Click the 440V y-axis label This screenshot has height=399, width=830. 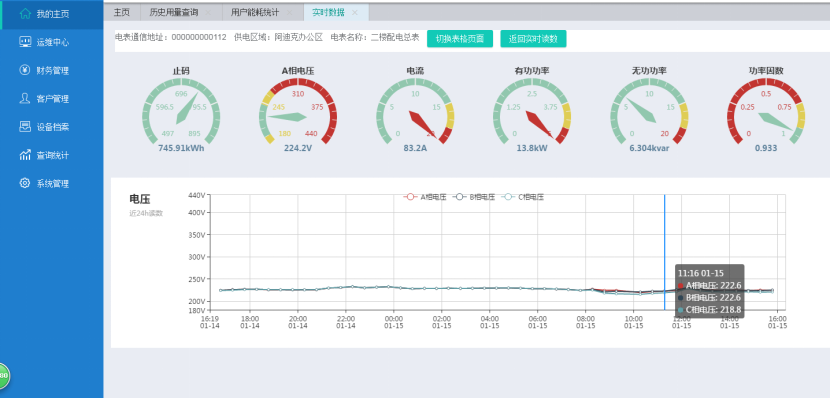click(196, 195)
